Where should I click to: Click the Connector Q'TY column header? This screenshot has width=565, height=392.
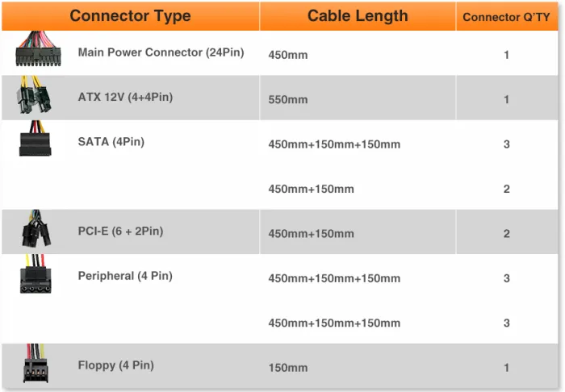[x=505, y=17]
